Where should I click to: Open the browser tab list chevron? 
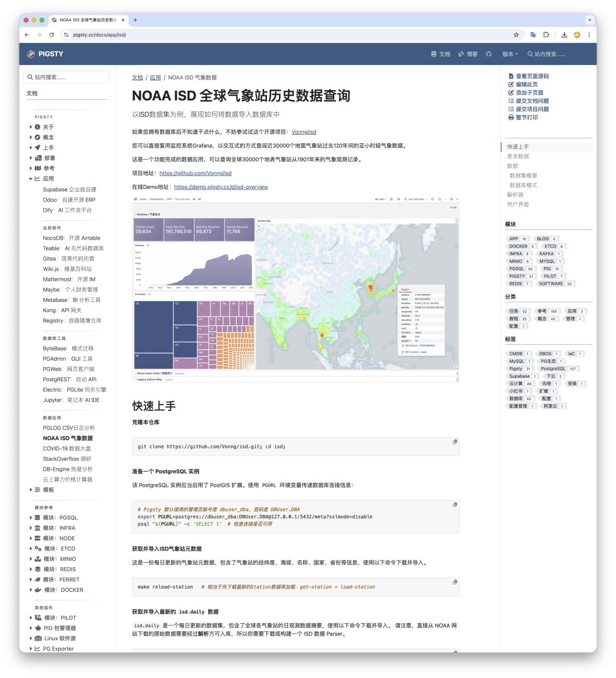coord(590,20)
